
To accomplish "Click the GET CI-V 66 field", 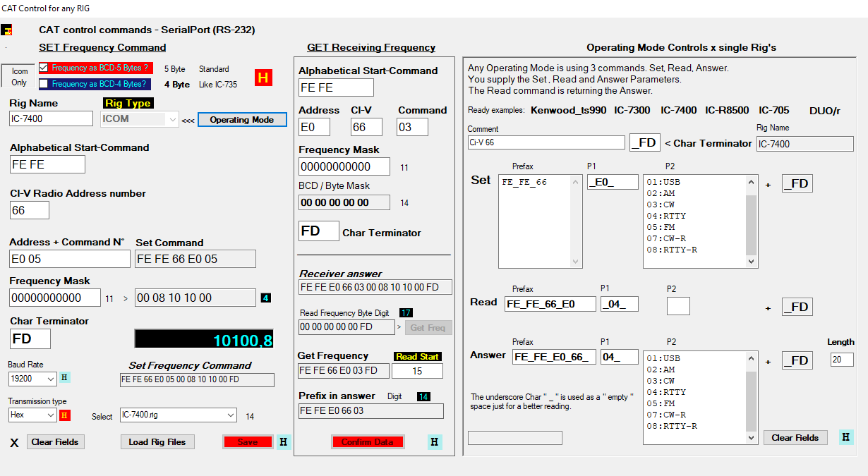I will tap(366, 127).
